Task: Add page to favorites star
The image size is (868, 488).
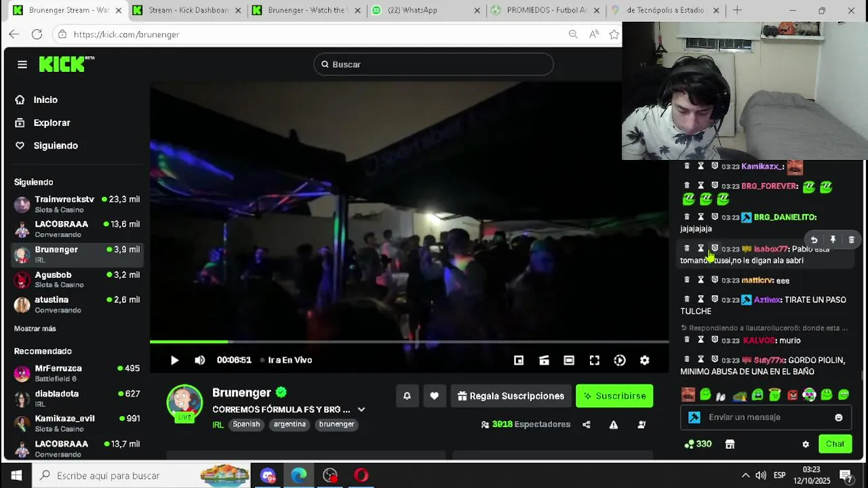Action: (614, 35)
